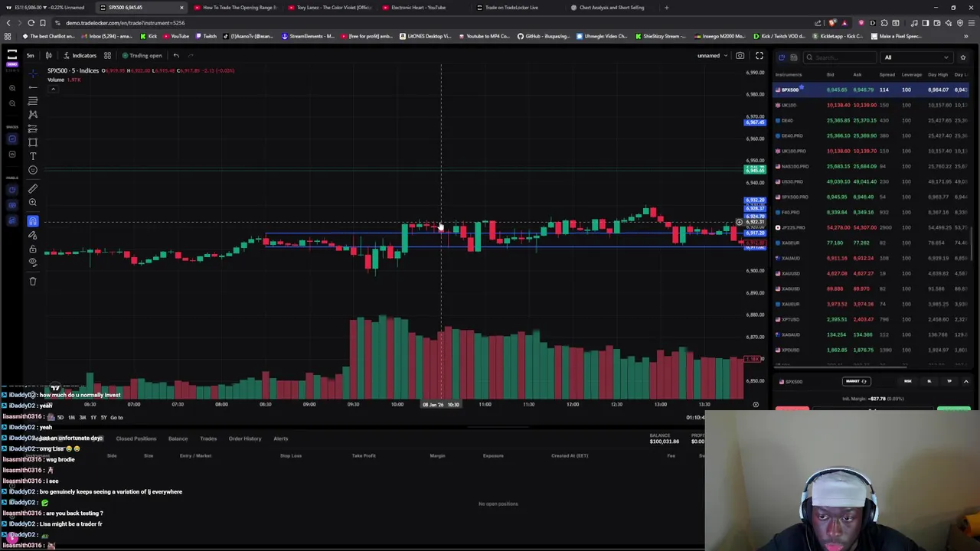
Task: Zoom out using far-left sidebar icon
Action: click(12, 103)
